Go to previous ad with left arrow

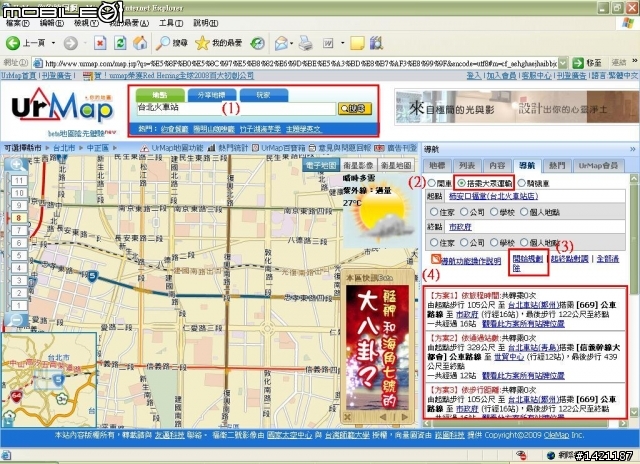tap(382, 417)
